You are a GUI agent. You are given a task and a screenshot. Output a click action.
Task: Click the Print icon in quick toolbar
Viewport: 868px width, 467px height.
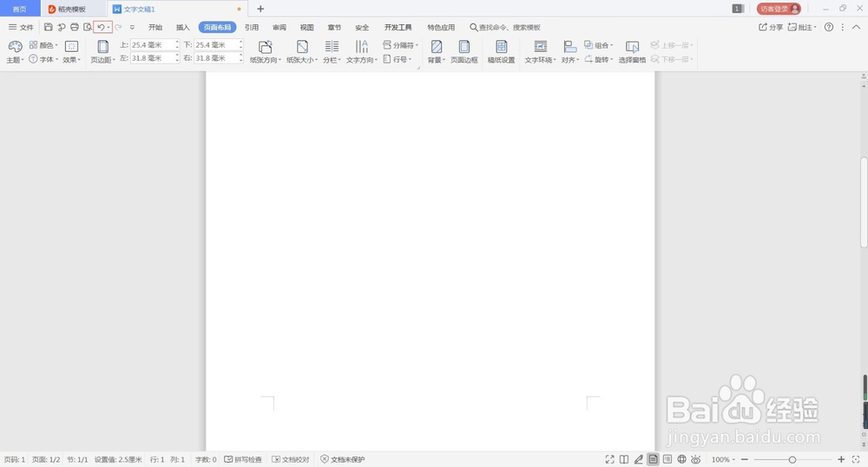coord(74,27)
